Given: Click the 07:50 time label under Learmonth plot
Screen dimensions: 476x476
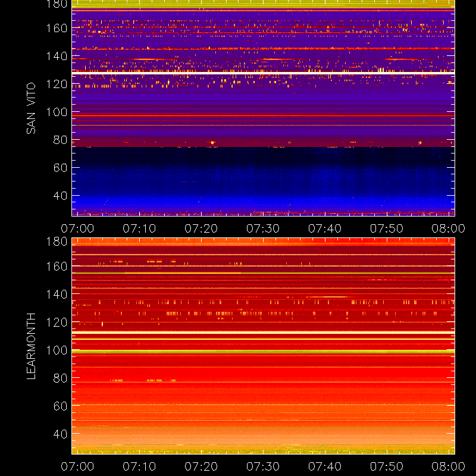Looking at the screenshot, I should 386,466.
